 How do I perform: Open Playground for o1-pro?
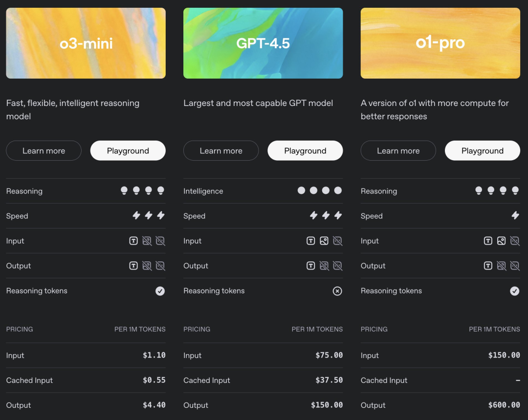point(483,150)
